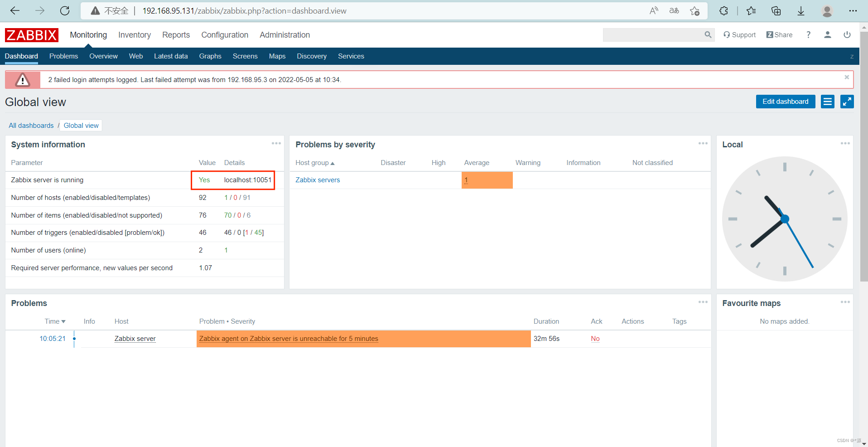This screenshot has height=447, width=868.
Task: Open the Administration menu
Action: tap(285, 35)
